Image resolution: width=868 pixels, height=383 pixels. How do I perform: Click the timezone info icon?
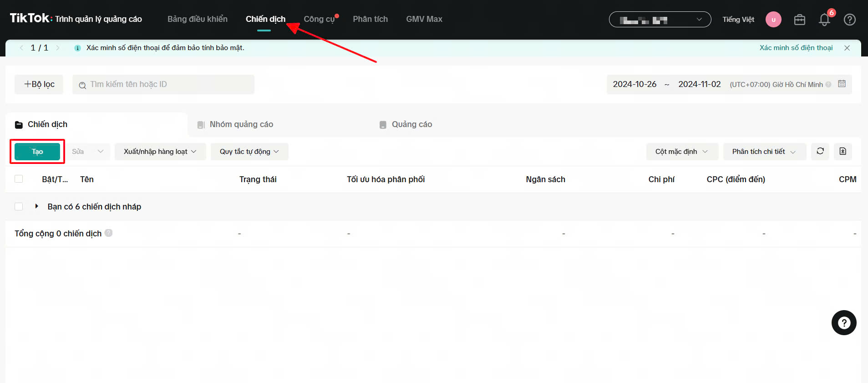pyautogui.click(x=828, y=84)
